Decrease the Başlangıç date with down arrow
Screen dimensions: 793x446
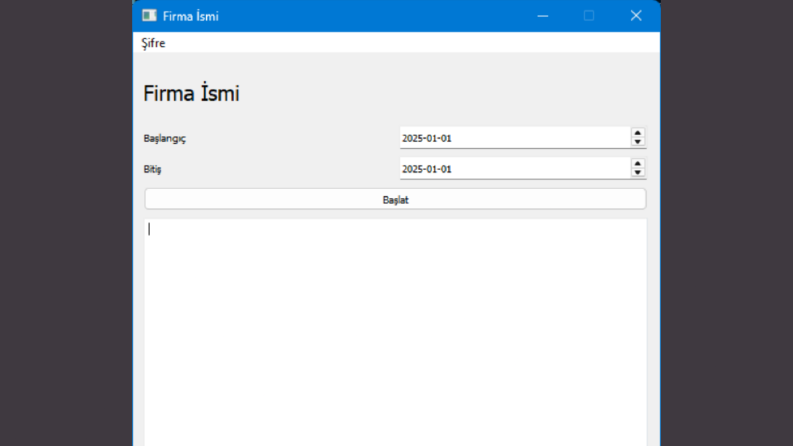click(x=638, y=142)
